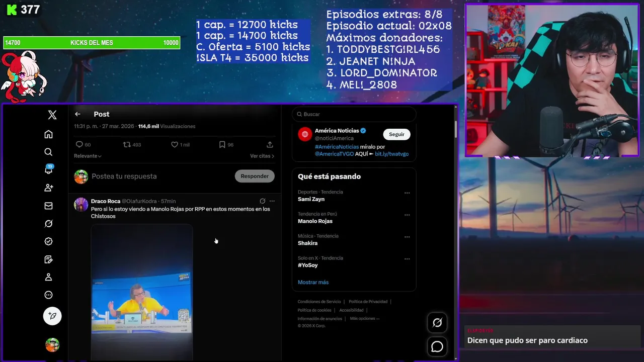The width and height of the screenshot is (644, 362).
Task: Open Explore search icon in sidebar
Action: click(x=48, y=152)
